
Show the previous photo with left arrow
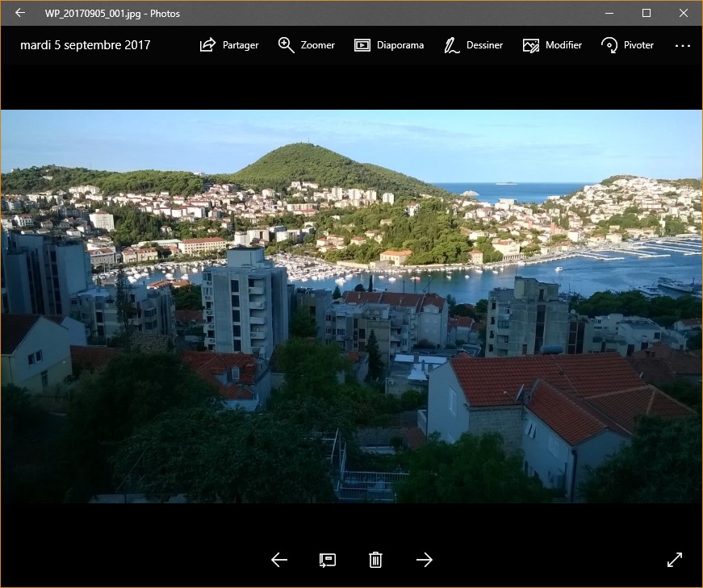(x=279, y=560)
